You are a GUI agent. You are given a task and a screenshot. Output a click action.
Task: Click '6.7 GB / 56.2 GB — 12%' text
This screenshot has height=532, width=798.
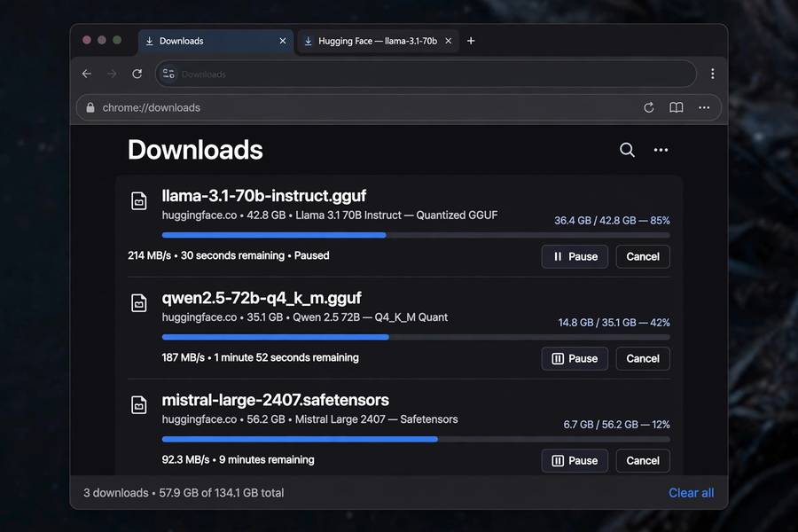[616, 425]
